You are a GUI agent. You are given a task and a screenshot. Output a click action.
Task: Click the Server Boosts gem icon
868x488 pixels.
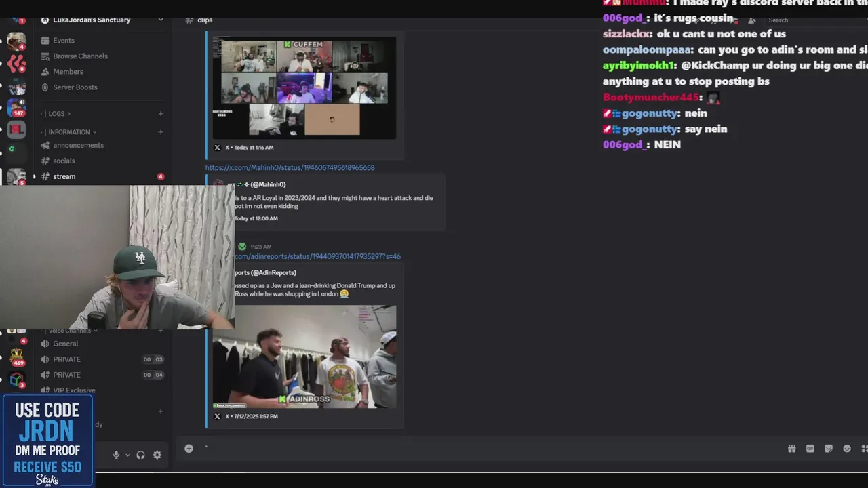coord(45,87)
